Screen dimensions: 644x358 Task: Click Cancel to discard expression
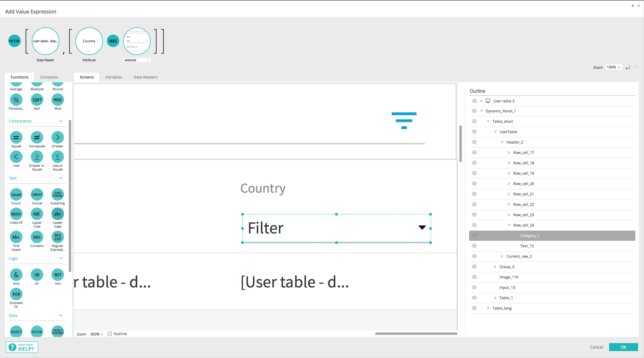596,347
